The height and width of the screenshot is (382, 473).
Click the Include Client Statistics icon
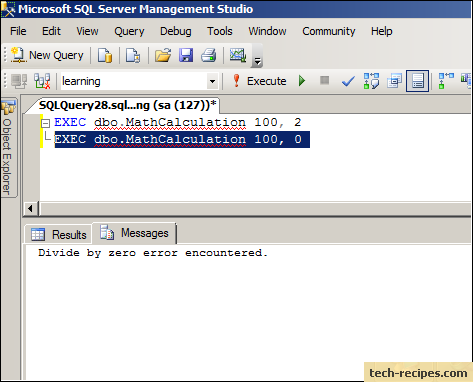click(x=466, y=81)
